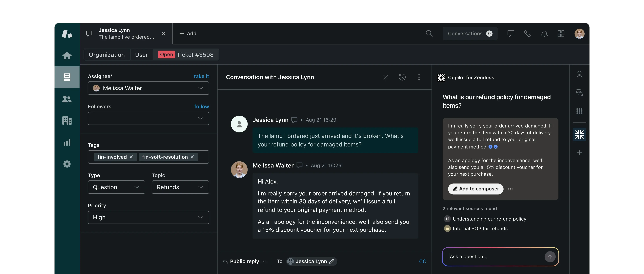Expand the Assignee Melissa Walter dropdown

click(148, 88)
